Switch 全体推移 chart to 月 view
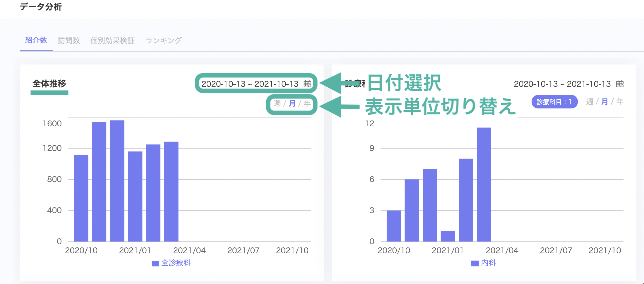Image resolution: width=644 pixels, height=284 pixels. pyautogui.click(x=292, y=103)
